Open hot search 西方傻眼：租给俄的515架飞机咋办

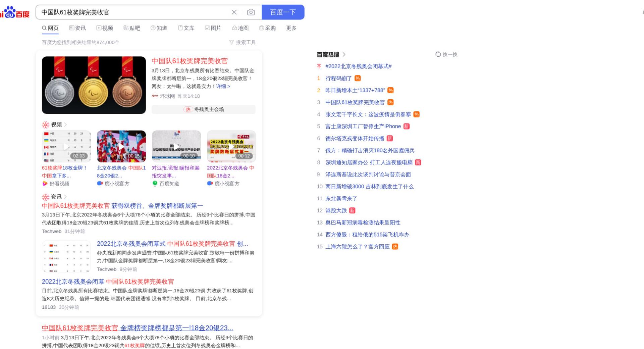pos(367,235)
